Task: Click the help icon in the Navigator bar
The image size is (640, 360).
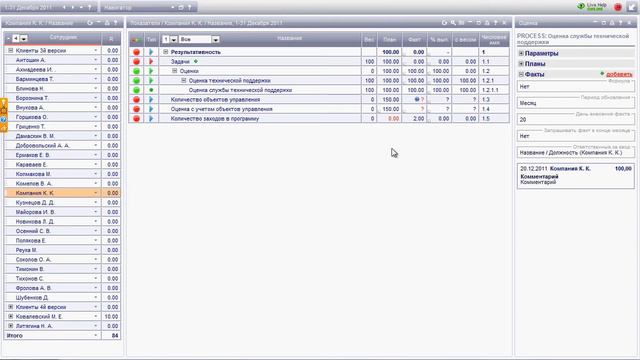Action: [x=189, y=7]
